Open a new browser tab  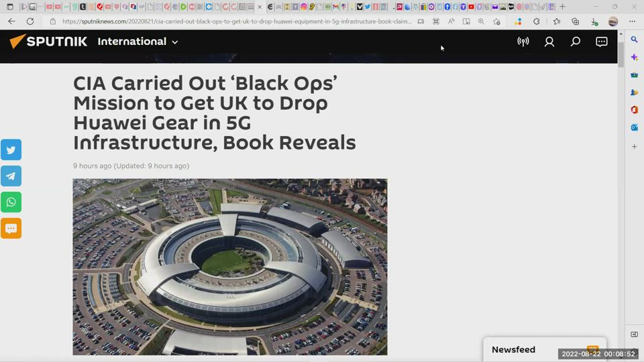point(562,7)
